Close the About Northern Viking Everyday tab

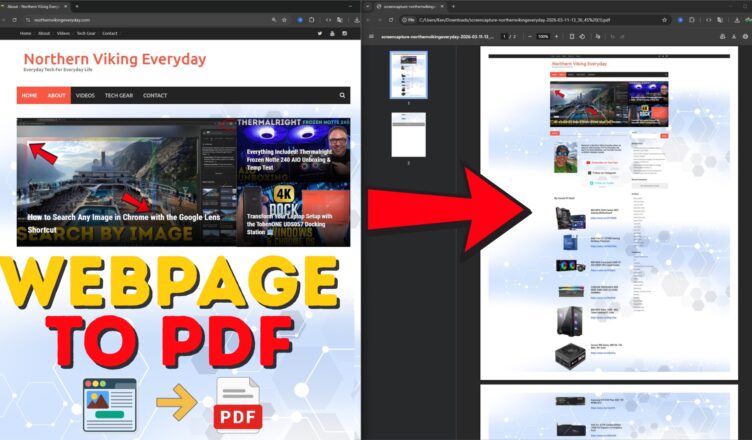pos(66,6)
